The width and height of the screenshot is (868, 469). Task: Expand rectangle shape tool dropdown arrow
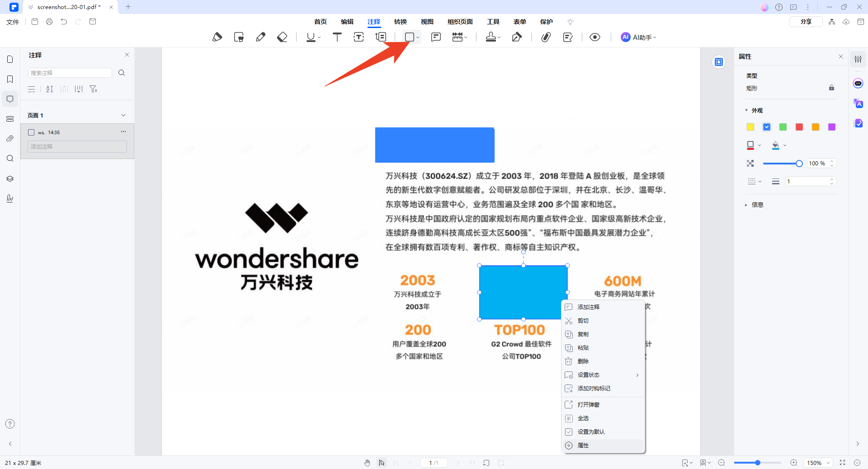click(x=418, y=38)
